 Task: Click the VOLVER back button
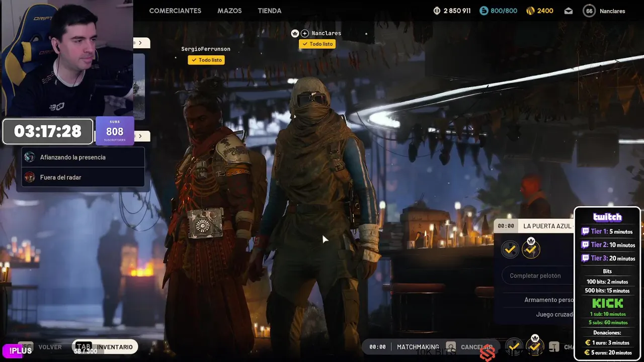pos(50,347)
